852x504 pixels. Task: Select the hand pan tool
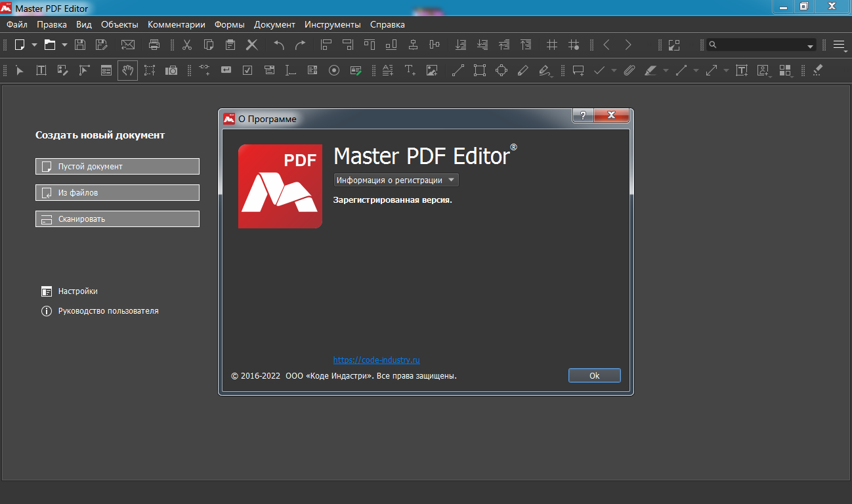[127, 70]
